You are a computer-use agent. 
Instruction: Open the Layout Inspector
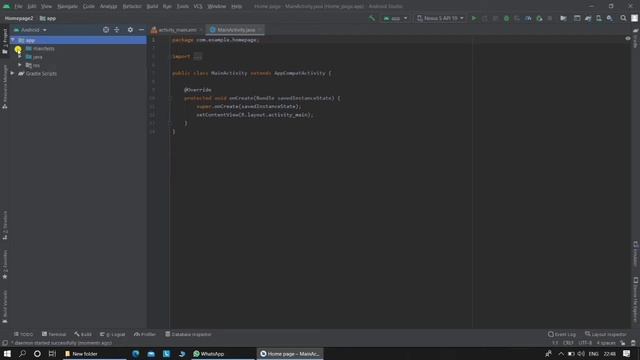[x=606, y=334]
